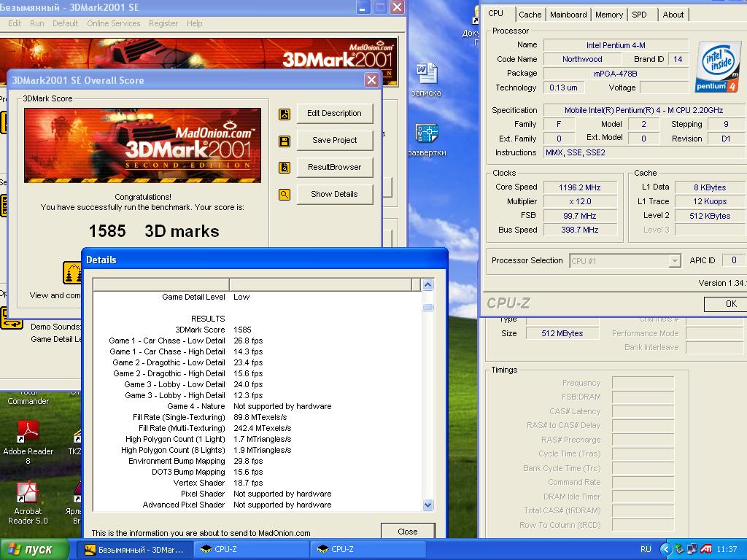Open the Run menu in 3DMark2001
747x560 pixels.
coord(36,23)
